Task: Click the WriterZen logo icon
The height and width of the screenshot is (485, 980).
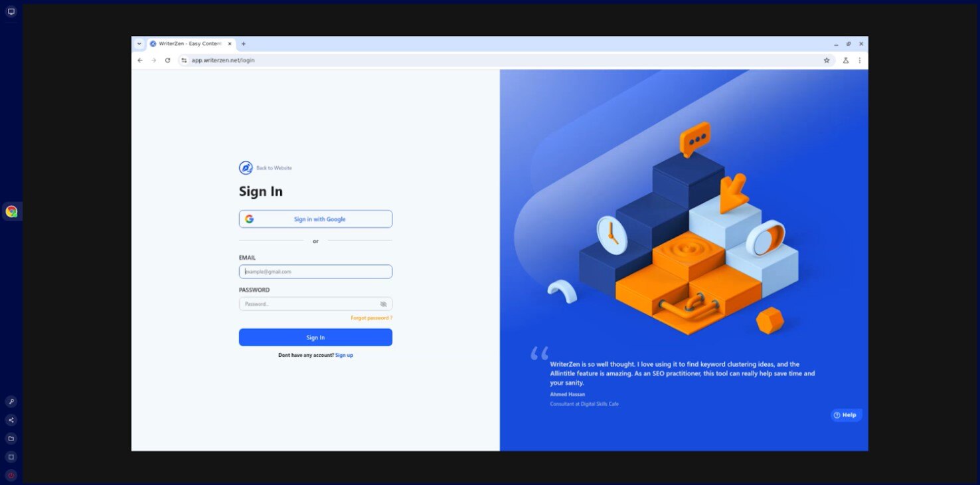Action: (x=246, y=168)
